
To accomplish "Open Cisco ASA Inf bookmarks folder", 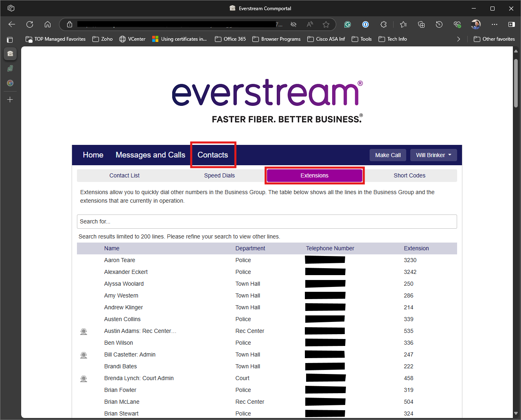I will [x=326, y=39].
